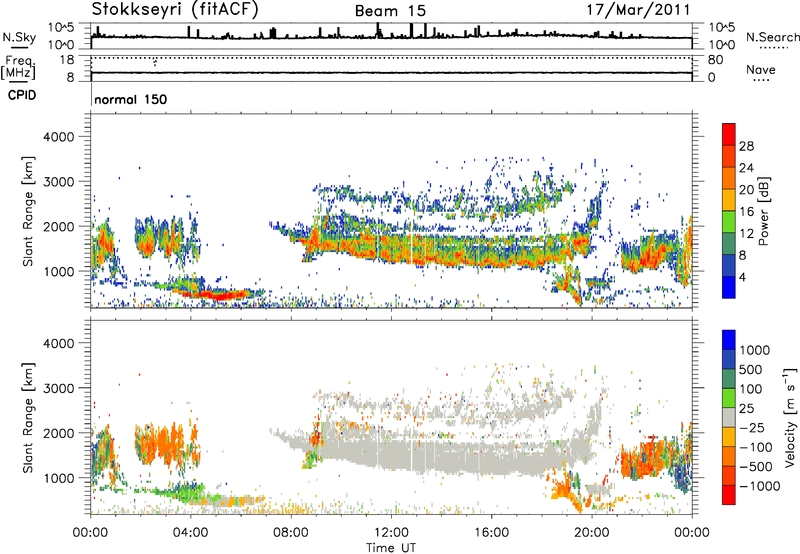Image resolution: width=800 pixels, height=554 pixels.
Task: Click the Freq. [MHz] axis label
Action: click(18, 67)
